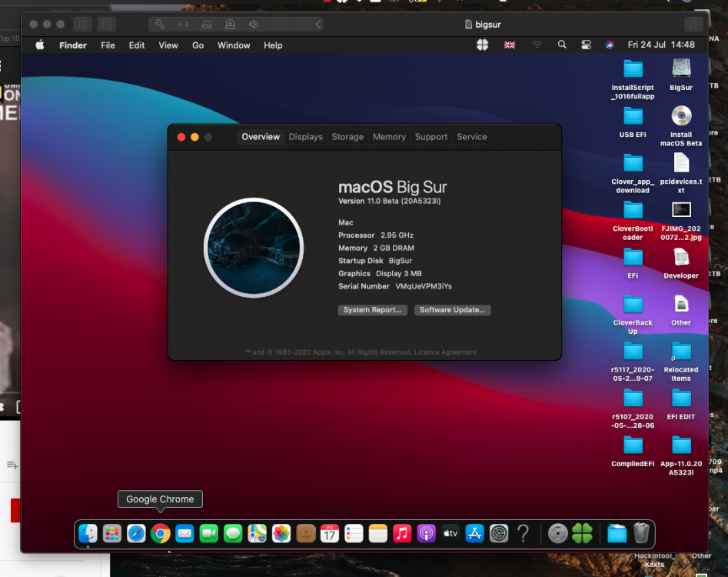Switch to the Support tab
The height and width of the screenshot is (577, 728).
coord(430,137)
